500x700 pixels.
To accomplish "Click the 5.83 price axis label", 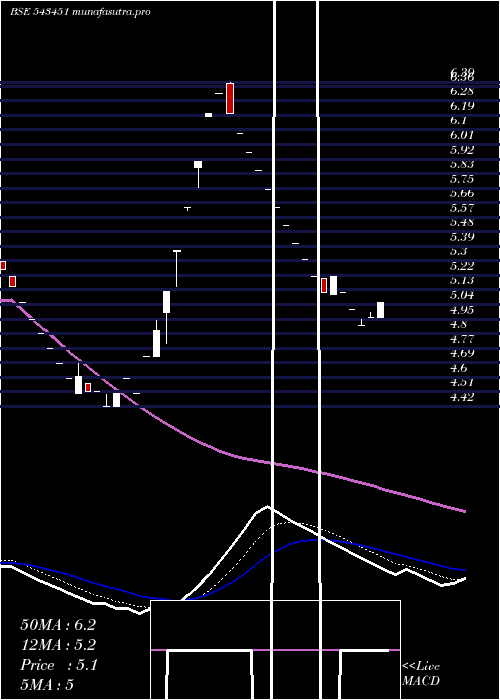I will 462,164.
